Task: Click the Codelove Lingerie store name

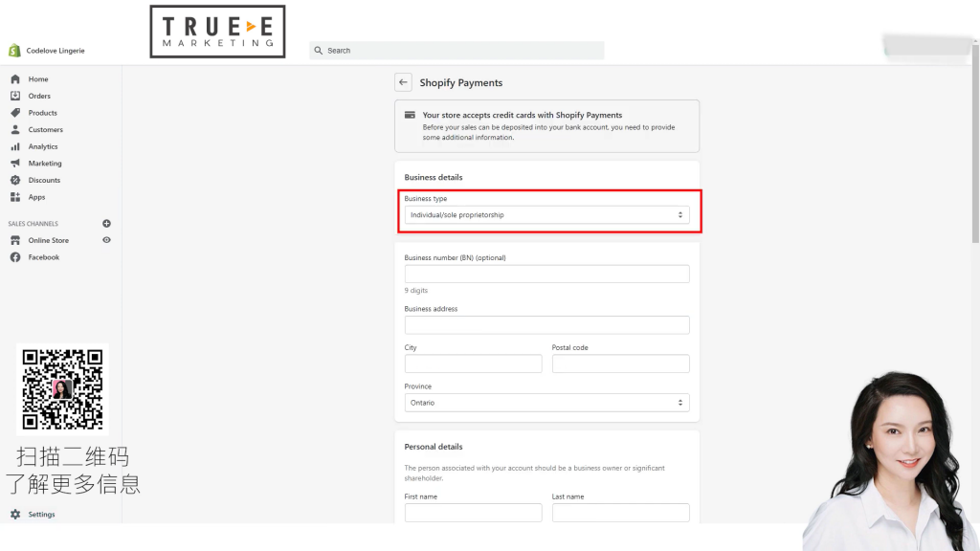Action: [x=56, y=51]
